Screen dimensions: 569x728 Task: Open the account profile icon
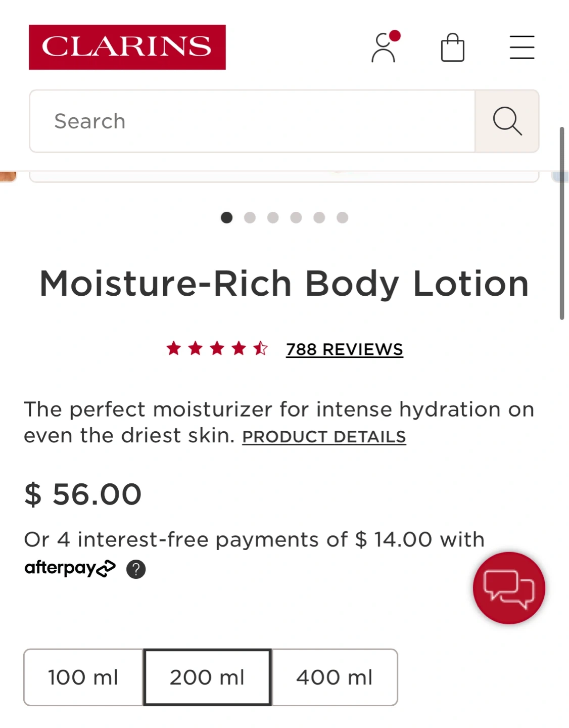[x=384, y=48]
